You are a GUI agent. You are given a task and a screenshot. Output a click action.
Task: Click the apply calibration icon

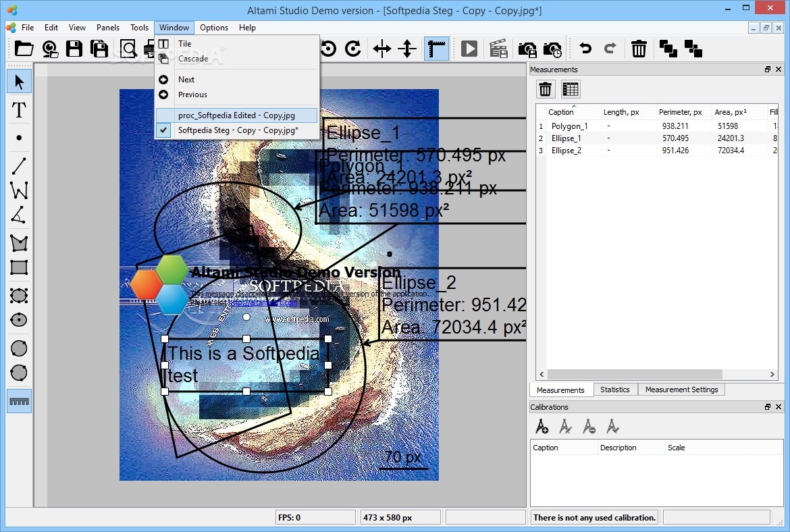(612, 427)
